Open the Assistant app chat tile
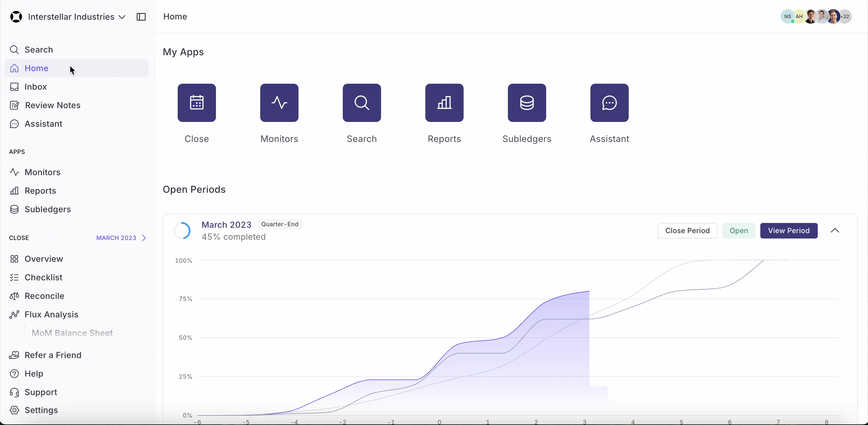This screenshot has height=425, width=868. pos(609,103)
